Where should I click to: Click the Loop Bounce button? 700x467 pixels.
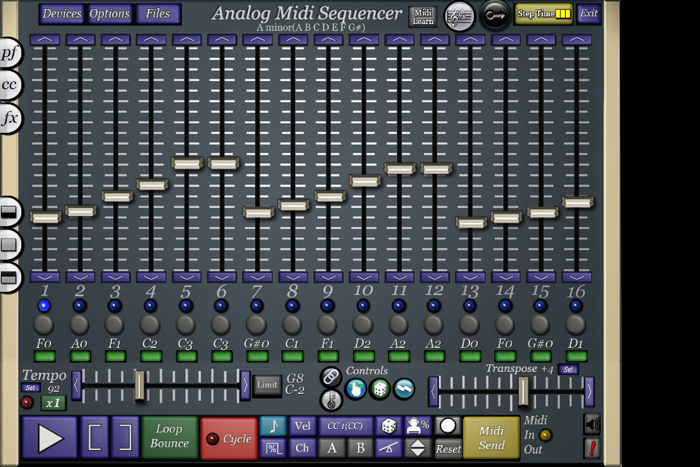point(169,437)
